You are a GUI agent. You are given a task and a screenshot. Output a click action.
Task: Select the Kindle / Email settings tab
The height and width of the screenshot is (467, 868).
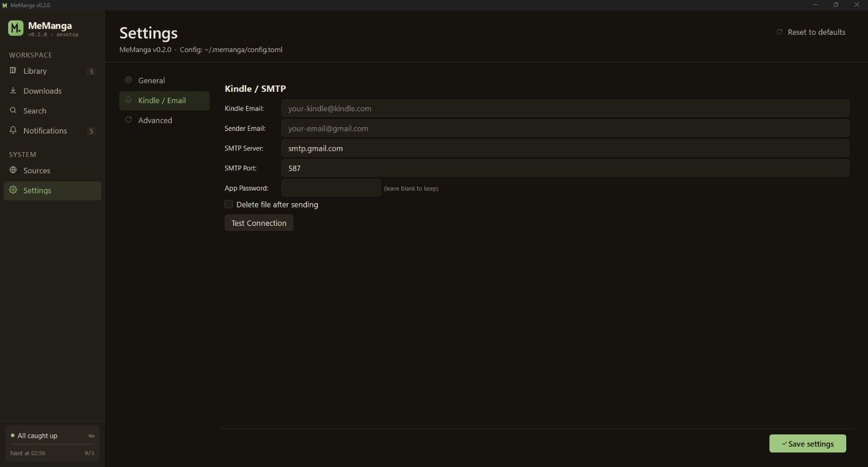(164, 100)
